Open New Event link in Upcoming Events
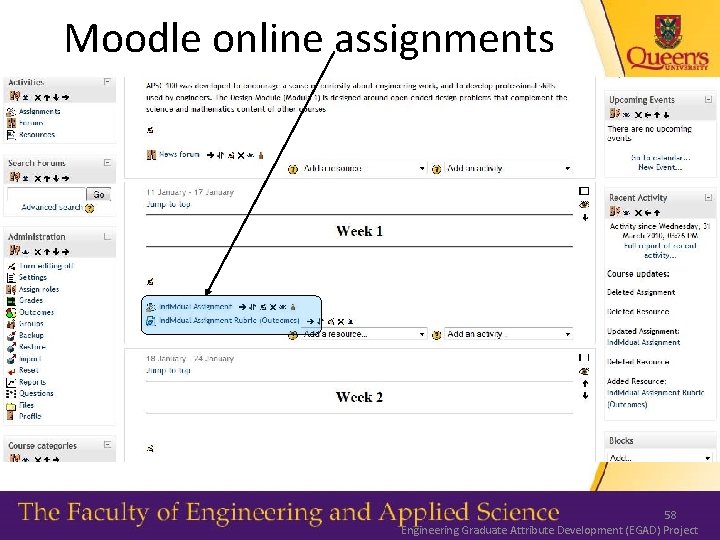The image size is (720, 540). point(660,168)
